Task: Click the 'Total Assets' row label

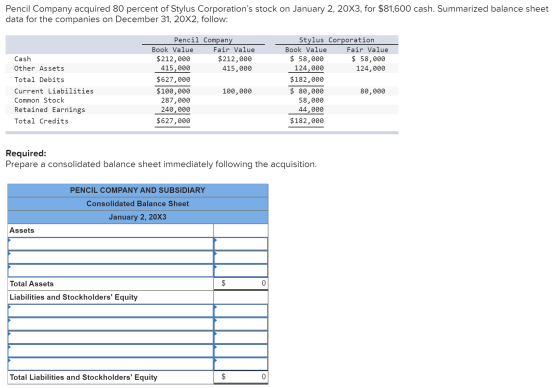Action: [32, 284]
